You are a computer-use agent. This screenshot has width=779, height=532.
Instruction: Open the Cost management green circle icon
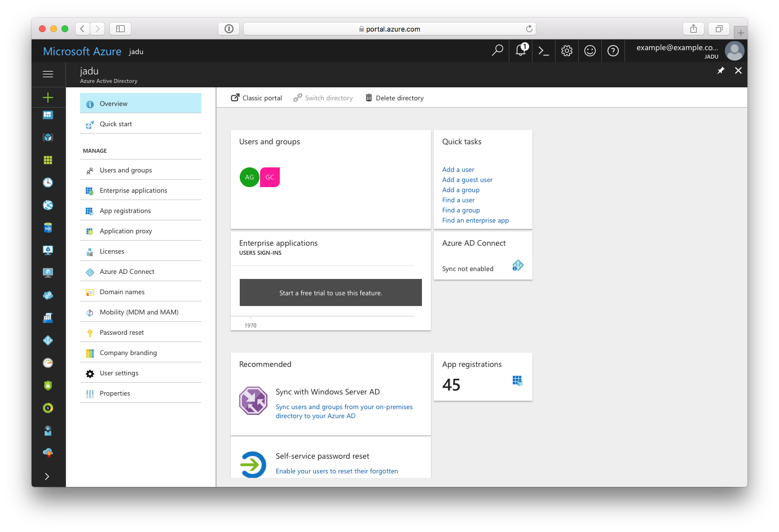click(48, 408)
